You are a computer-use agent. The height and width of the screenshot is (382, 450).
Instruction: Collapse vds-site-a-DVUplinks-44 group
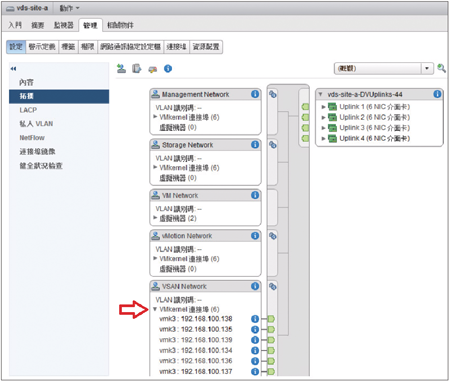(320, 94)
